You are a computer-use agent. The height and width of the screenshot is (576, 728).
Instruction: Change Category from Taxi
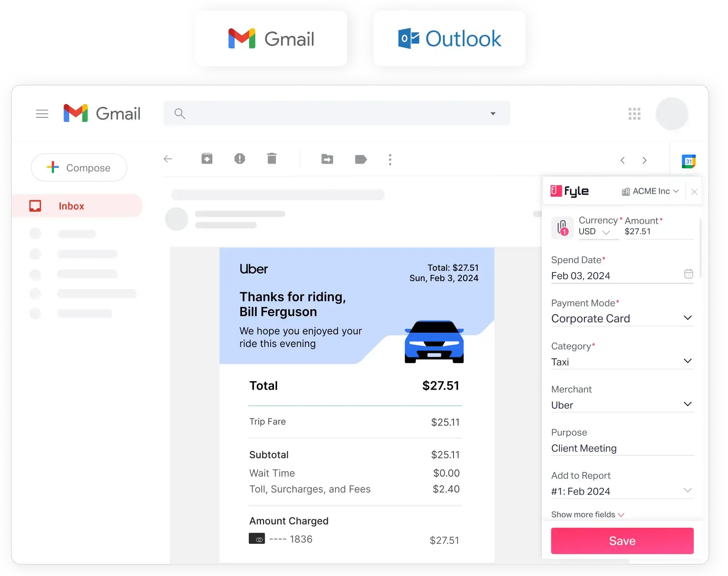[622, 362]
